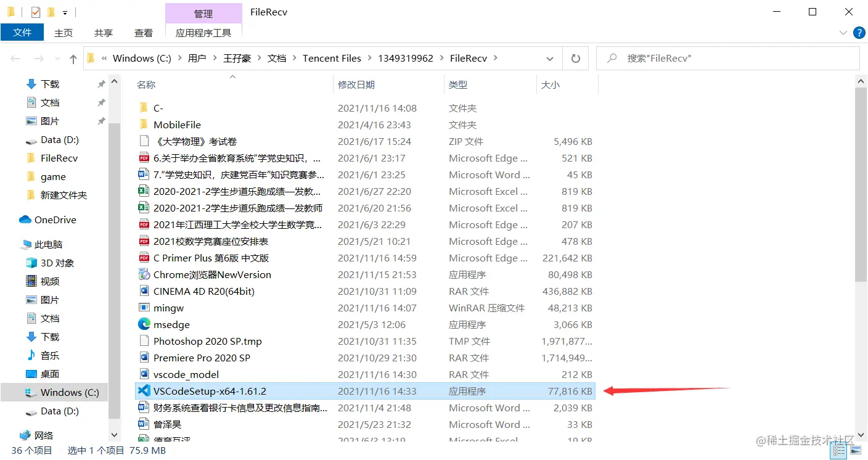Click the Chrome浏览器NewVersion installer icon
This screenshot has width=868, height=460.
(x=144, y=274)
